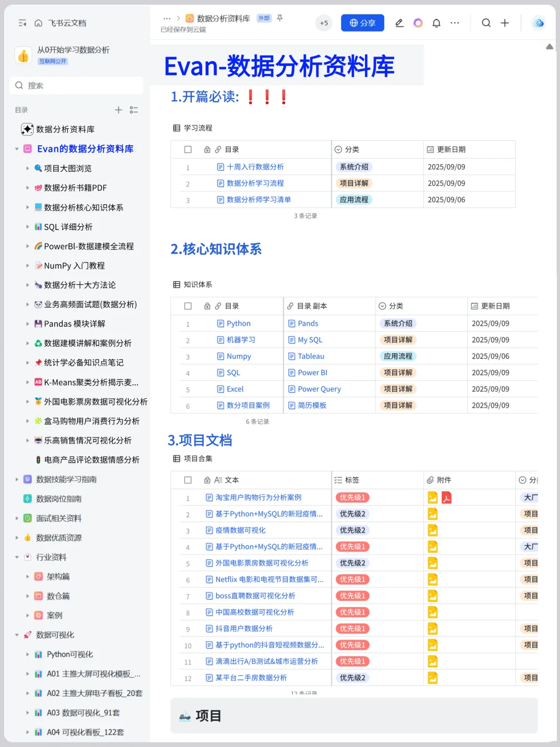The image size is (560, 747).
Task: Click 数据分析资料库 breadcrumb title
Action: pyautogui.click(x=223, y=18)
